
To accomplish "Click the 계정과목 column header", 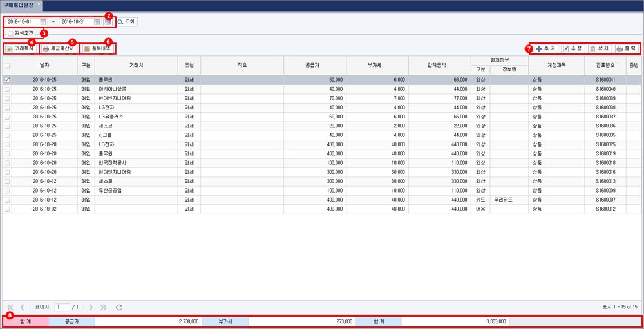I will (556, 65).
